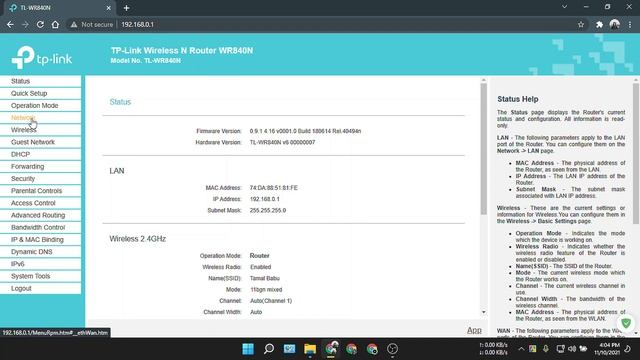This screenshot has width=640, height=360.
Task: Open a new browser tab
Action: (x=127, y=8)
